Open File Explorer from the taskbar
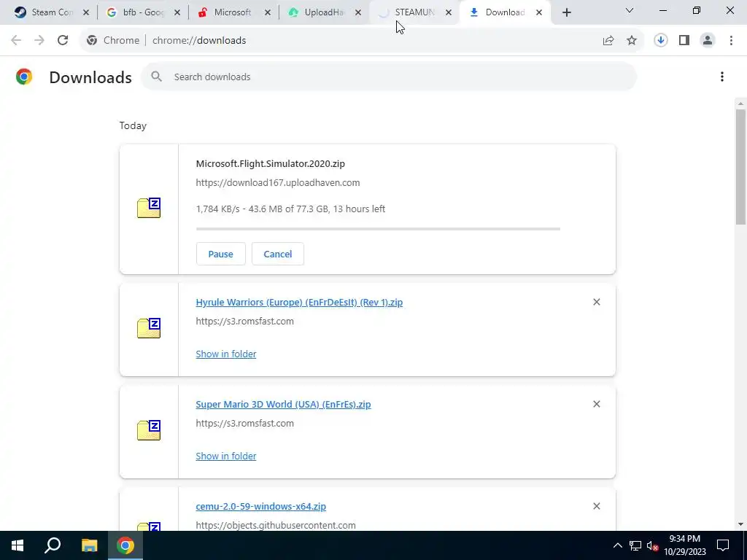 pyautogui.click(x=89, y=545)
